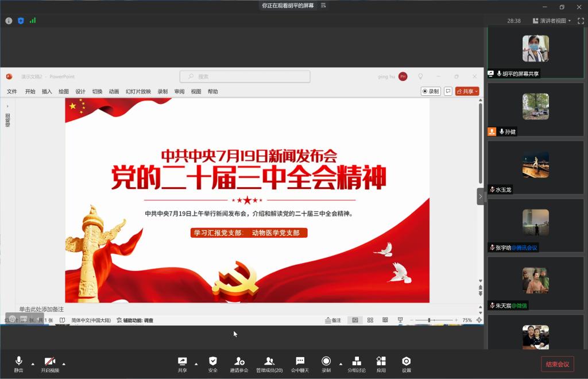Open the Insert tab in PowerPoint

coord(47,91)
